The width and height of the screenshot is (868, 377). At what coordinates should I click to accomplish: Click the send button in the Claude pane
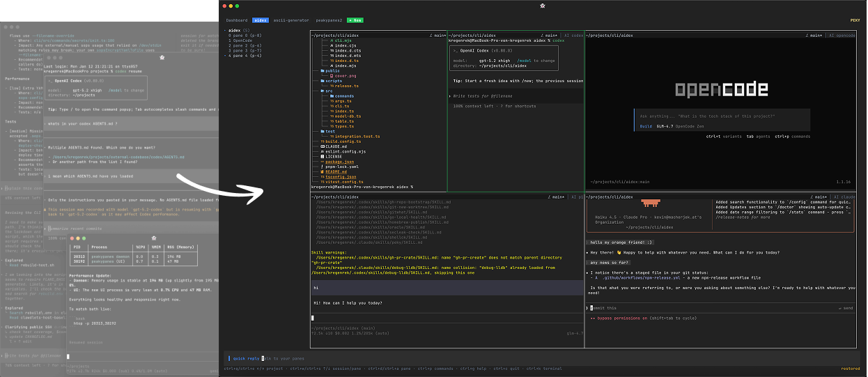point(846,307)
